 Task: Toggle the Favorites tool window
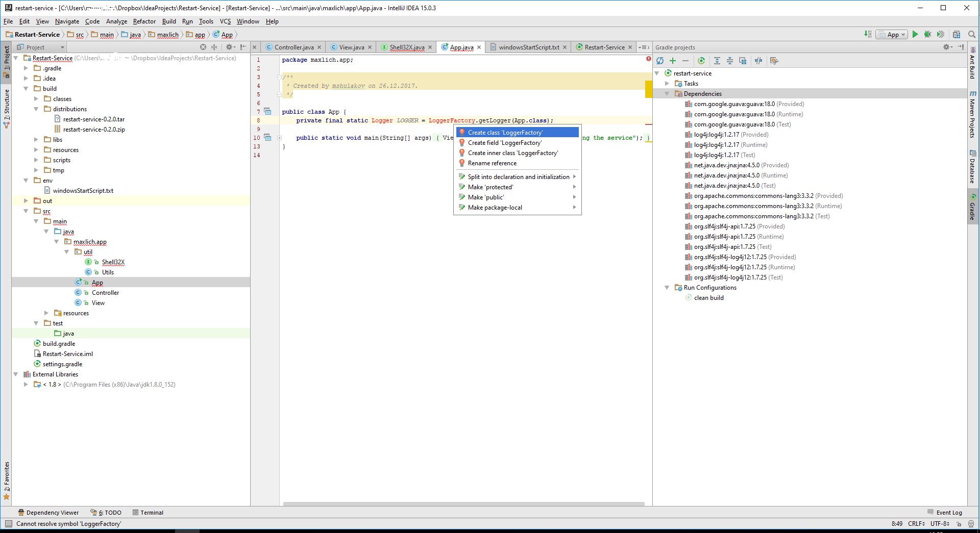pyautogui.click(x=7, y=481)
